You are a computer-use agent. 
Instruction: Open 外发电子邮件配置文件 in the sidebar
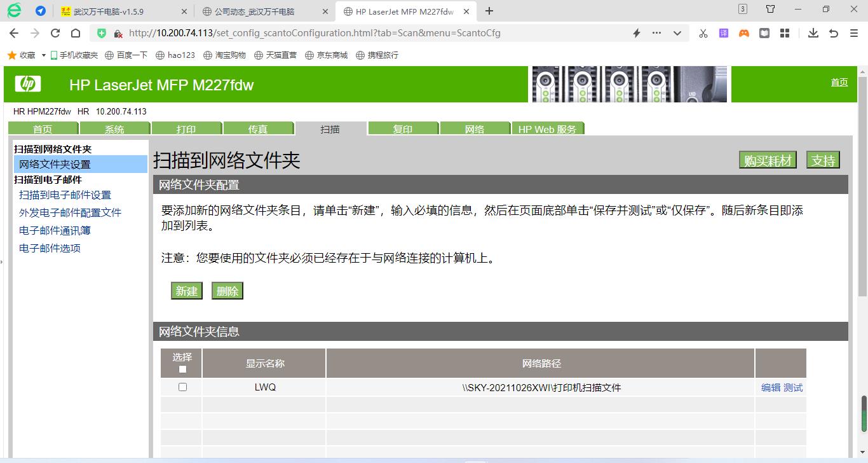(x=70, y=213)
